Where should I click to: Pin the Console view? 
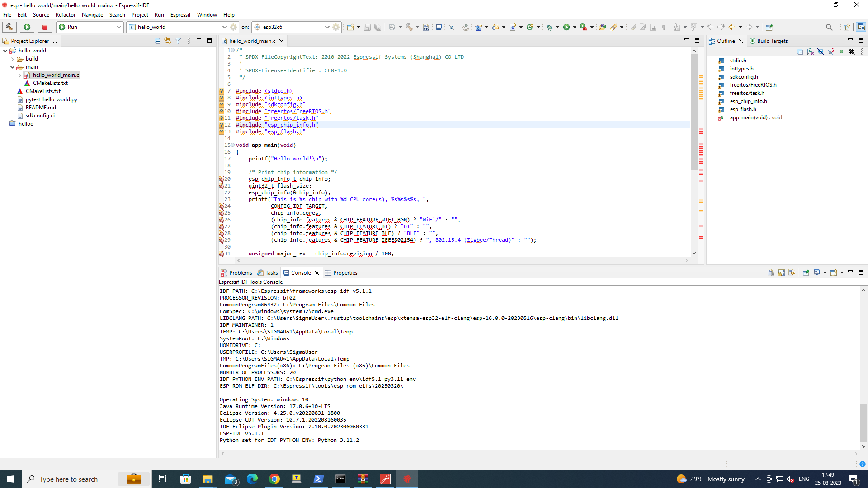(x=806, y=272)
